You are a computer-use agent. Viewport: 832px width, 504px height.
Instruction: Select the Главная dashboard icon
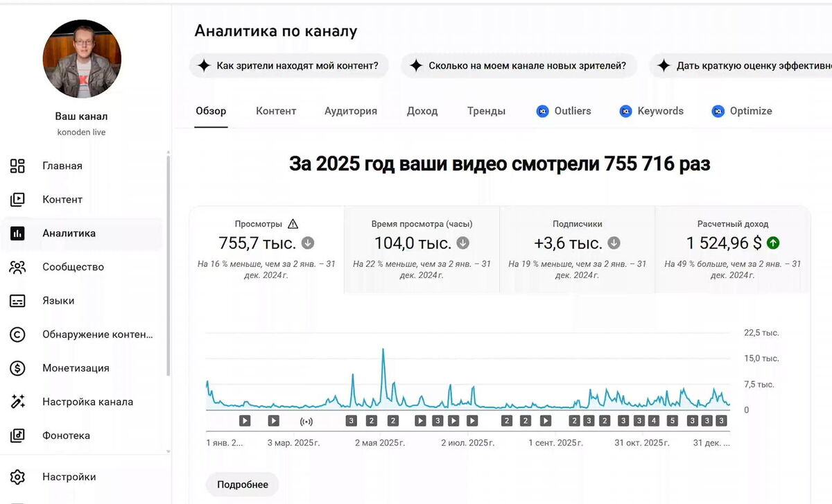[19, 166]
